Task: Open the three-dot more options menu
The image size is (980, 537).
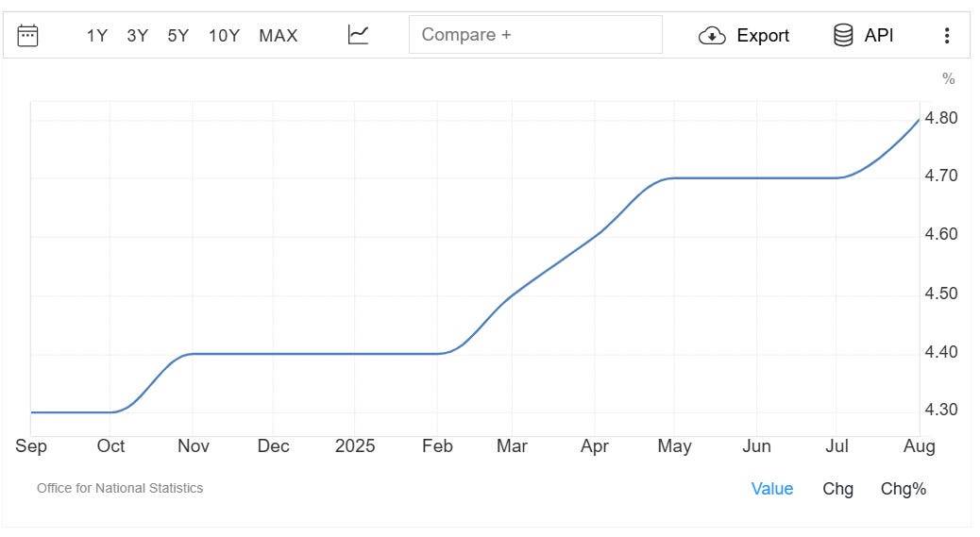Action: pyautogui.click(x=947, y=36)
